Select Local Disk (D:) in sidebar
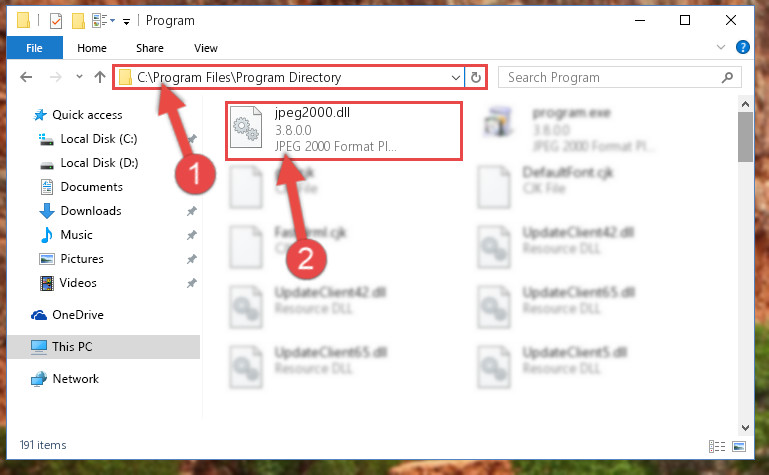The image size is (769, 475). (x=99, y=163)
